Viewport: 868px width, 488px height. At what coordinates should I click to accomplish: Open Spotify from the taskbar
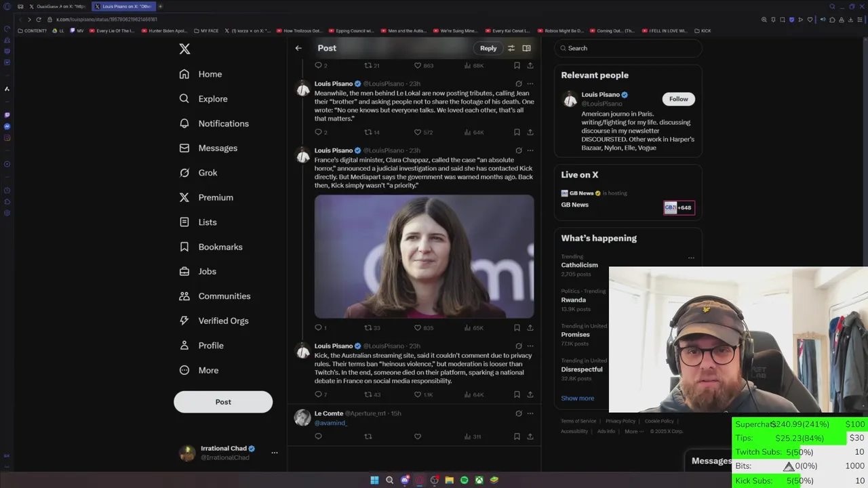(x=464, y=480)
